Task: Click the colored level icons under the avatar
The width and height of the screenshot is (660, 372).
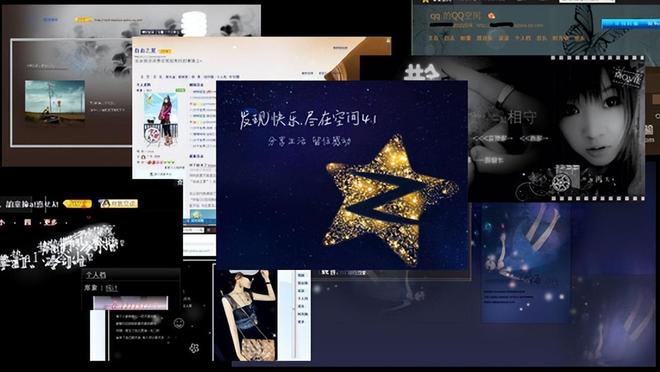Action: (x=160, y=162)
